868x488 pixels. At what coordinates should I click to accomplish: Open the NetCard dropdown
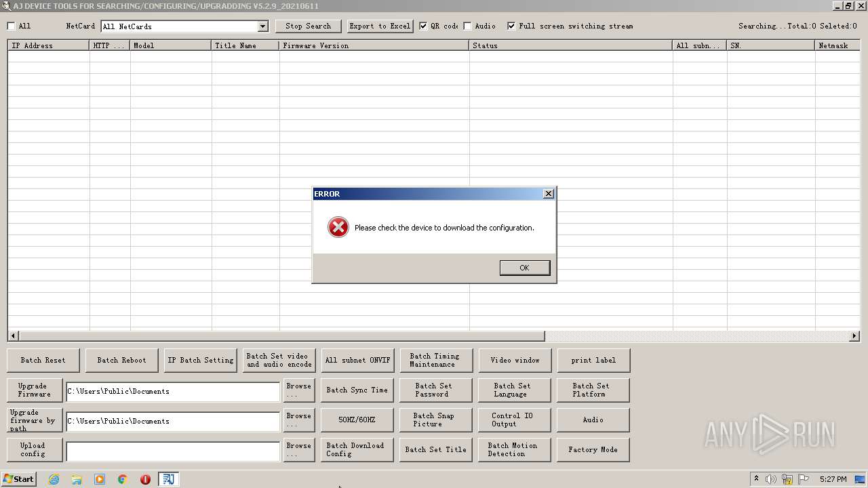pyautogui.click(x=263, y=26)
